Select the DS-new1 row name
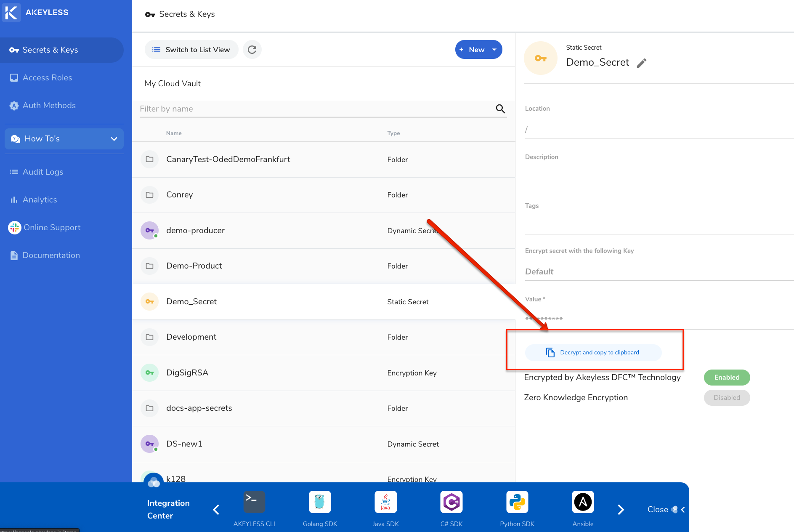The height and width of the screenshot is (532, 794). coord(184,444)
